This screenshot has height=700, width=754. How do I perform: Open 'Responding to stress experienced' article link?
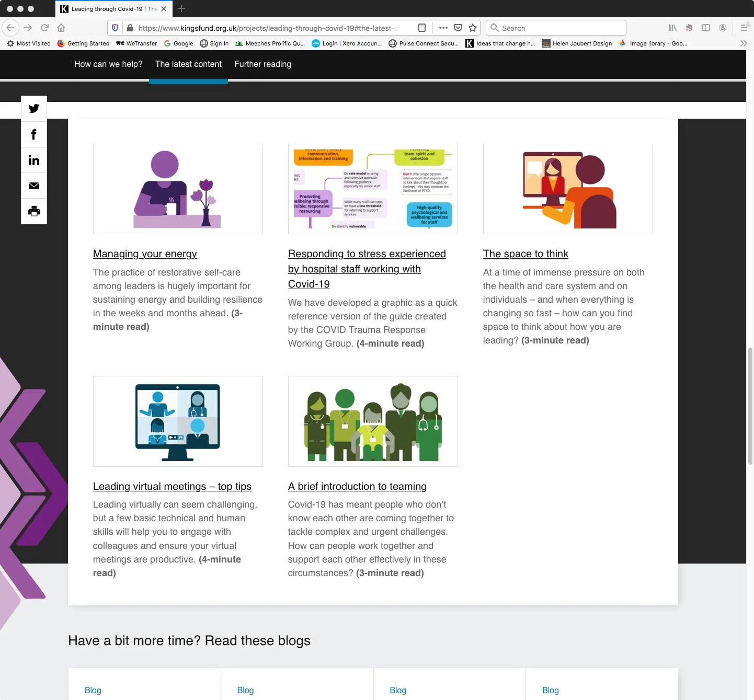click(367, 269)
